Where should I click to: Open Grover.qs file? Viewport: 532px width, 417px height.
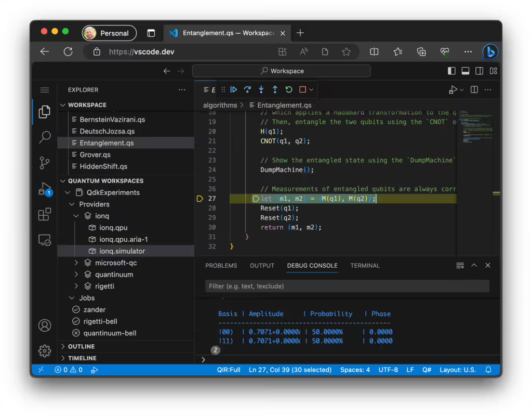(x=126, y=155)
